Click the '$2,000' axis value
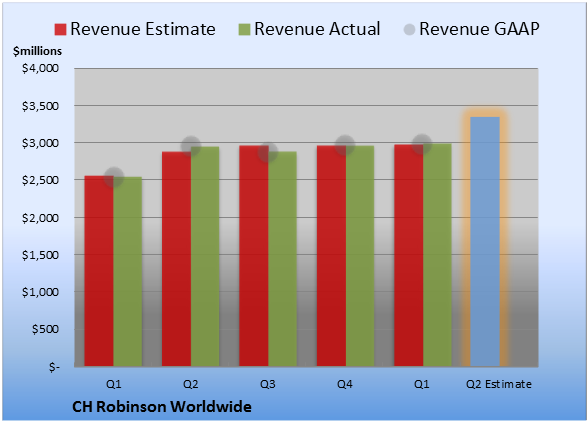588x422 pixels. tap(40, 218)
